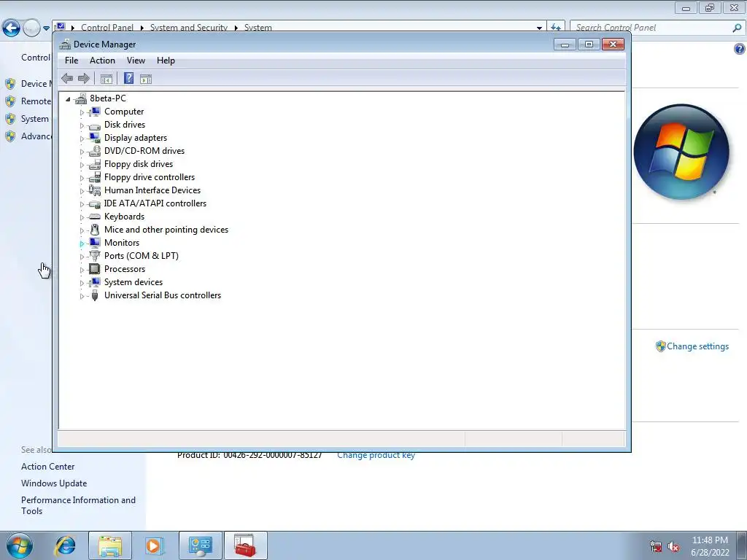
Task: Select the Ports (COM & LPT) label
Action: click(142, 256)
